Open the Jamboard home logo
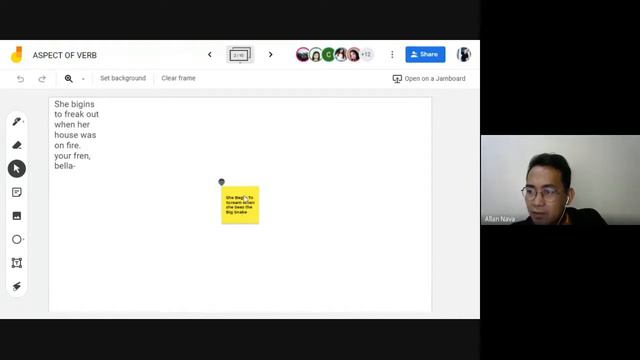The height and width of the screenshot is (360, 640). [x=17, y=55]
